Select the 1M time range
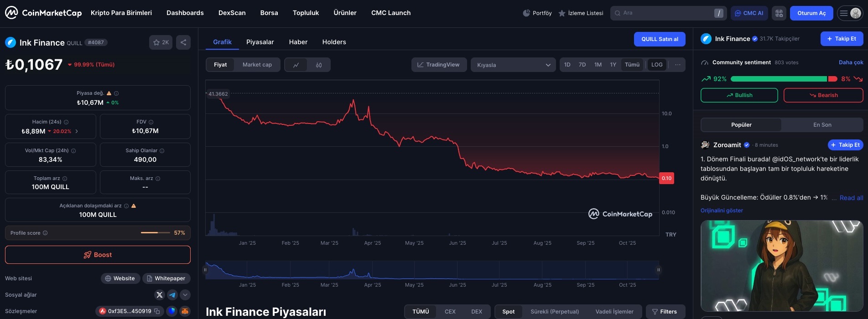 coord(598,65)
